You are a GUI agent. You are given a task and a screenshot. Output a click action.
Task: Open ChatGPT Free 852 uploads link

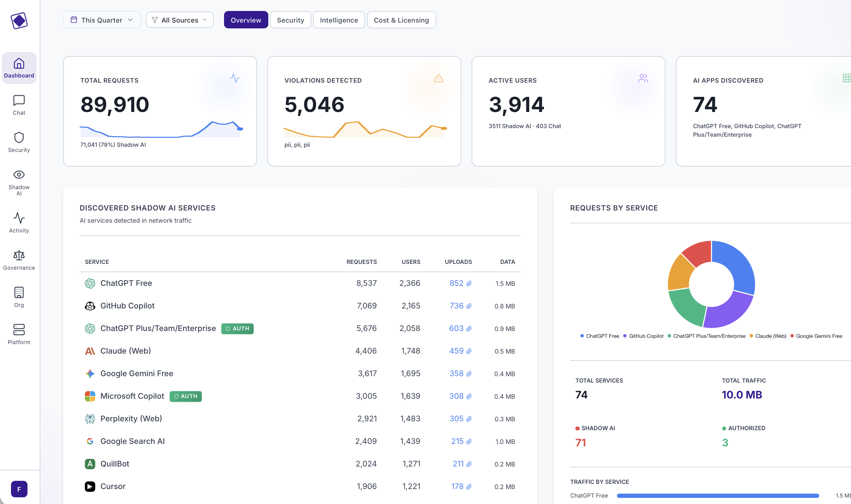pos(460,283)
